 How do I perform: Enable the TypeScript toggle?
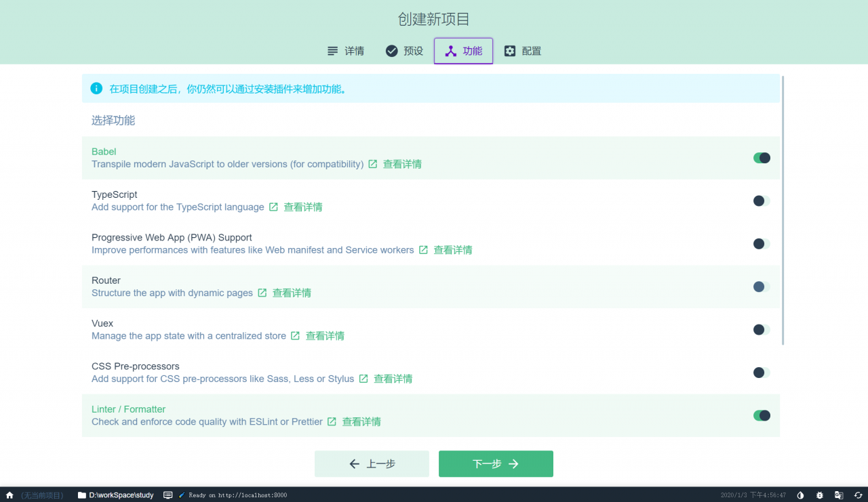point(762,201)
